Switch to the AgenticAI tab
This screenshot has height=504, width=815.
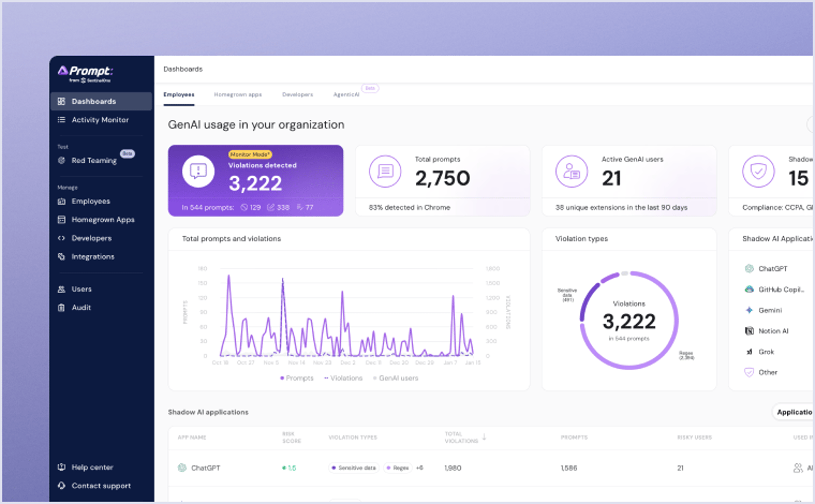pos(346,95)
